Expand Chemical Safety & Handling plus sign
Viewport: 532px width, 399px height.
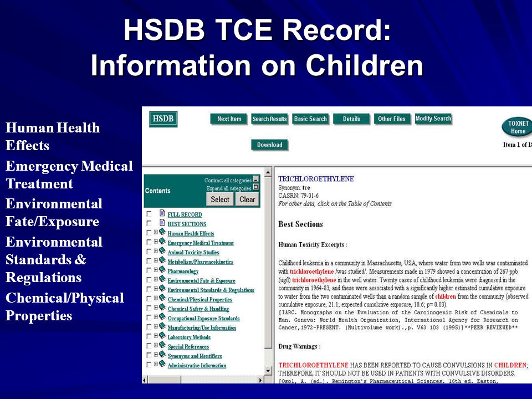tap(156, 308)
